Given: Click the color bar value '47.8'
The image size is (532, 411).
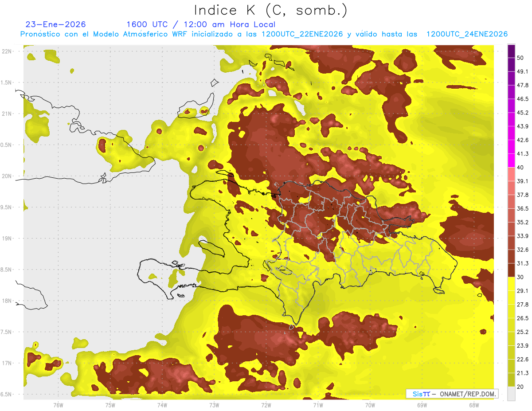Looking at the screenshot, I should click(522, 85).
